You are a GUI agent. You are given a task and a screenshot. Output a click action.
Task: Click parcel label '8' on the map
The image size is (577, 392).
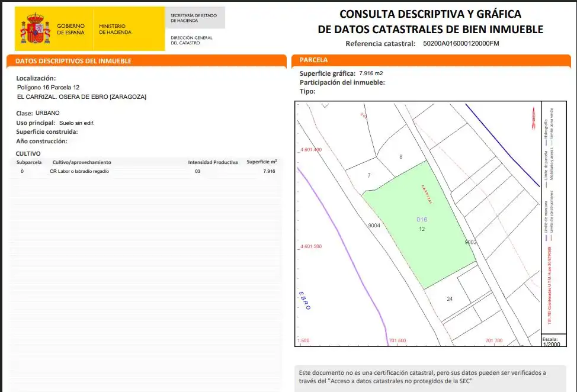click(x=400, y=157)
